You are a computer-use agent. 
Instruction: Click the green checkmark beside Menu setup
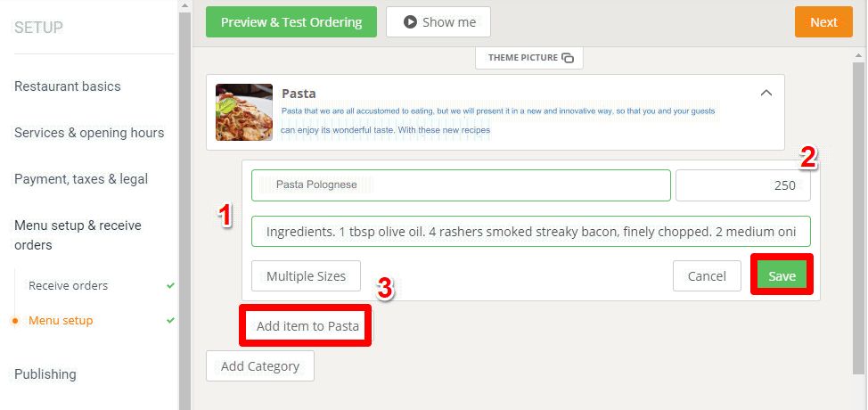(x=170, y=320)
